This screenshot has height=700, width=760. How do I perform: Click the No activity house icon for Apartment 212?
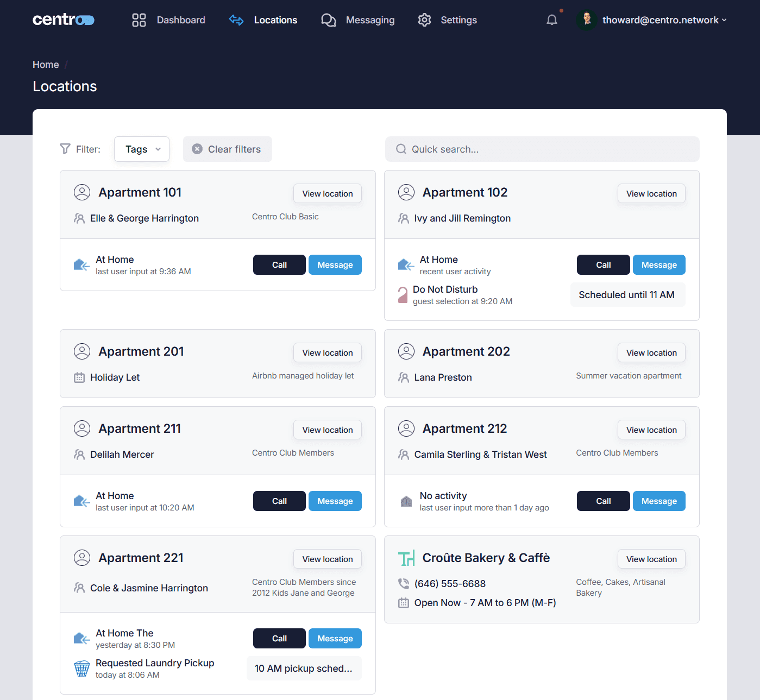(406, 501)
